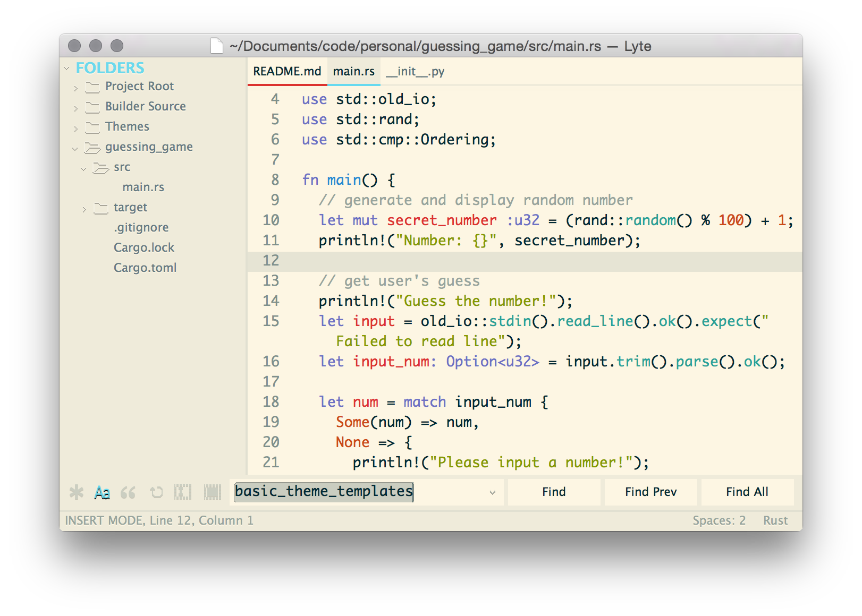Open main.rs in the sidebar tree

coord(143,187)
